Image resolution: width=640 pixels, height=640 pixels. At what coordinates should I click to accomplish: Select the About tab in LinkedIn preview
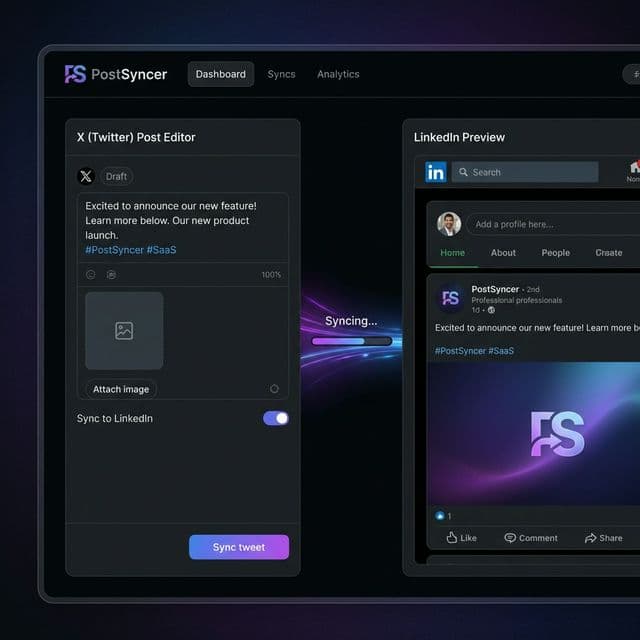[x=503, y=253]
